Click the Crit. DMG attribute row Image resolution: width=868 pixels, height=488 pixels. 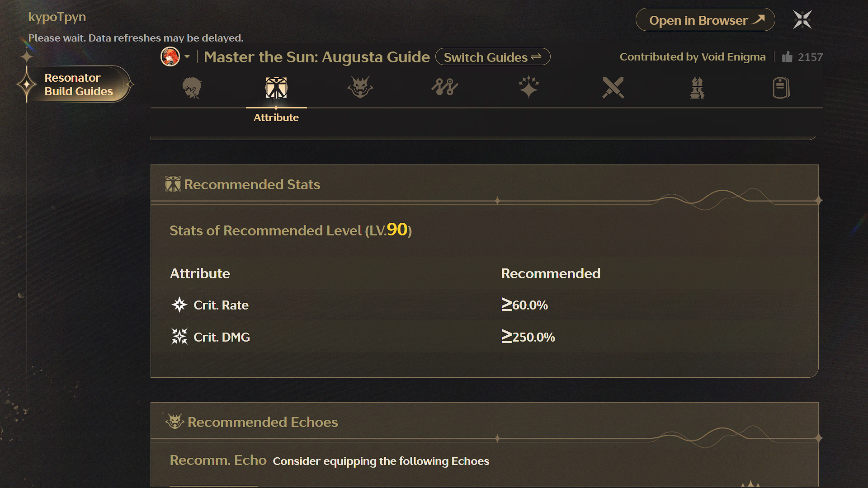coord(222,337)
